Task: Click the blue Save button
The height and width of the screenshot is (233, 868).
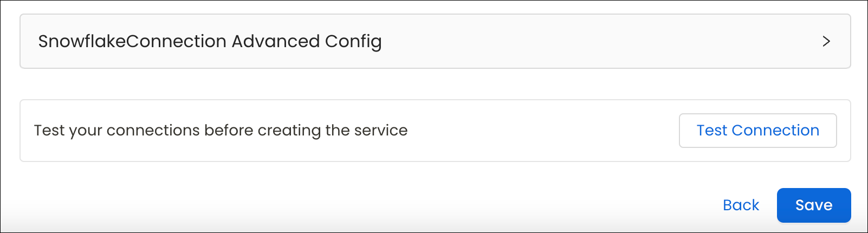Action: point(813,205)
